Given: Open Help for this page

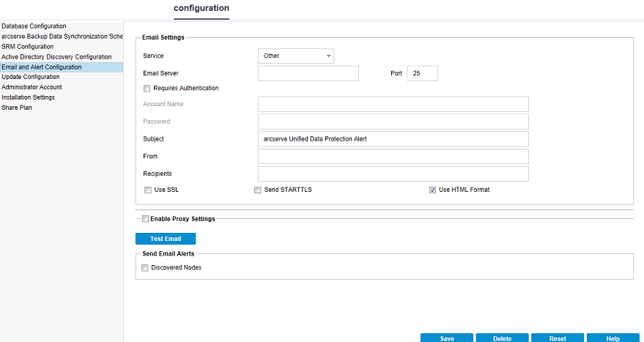Looking at the screenshot, I should click(x=613, y=338).
